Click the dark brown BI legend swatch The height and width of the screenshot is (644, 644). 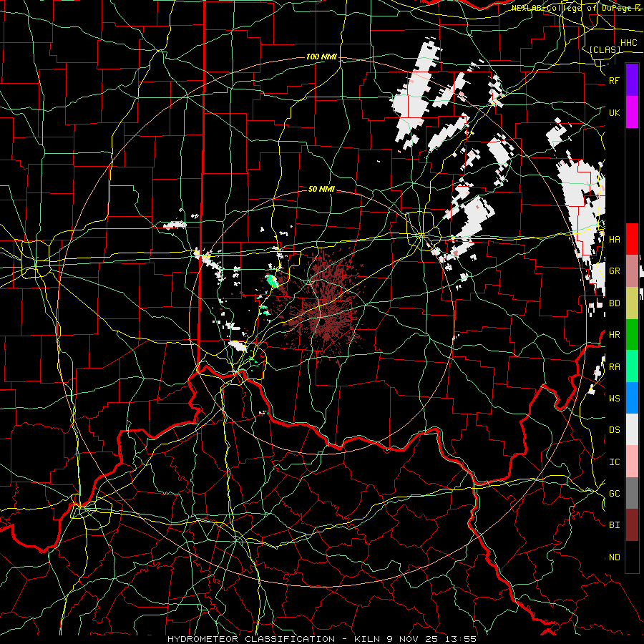tap(632, 525)
